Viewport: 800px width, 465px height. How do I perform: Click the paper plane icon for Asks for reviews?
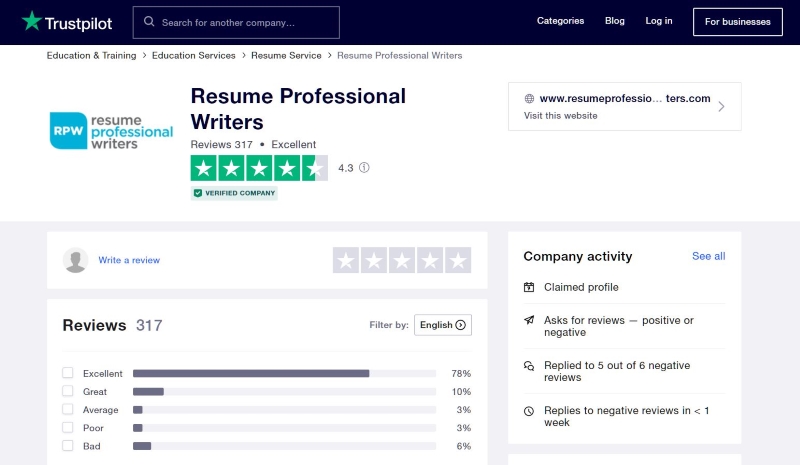(529, 320)
